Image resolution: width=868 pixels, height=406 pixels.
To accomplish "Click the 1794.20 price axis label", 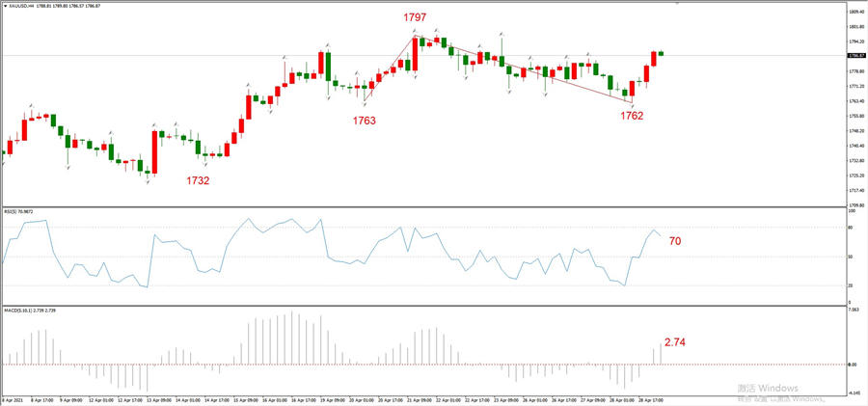I will point(855,41).
